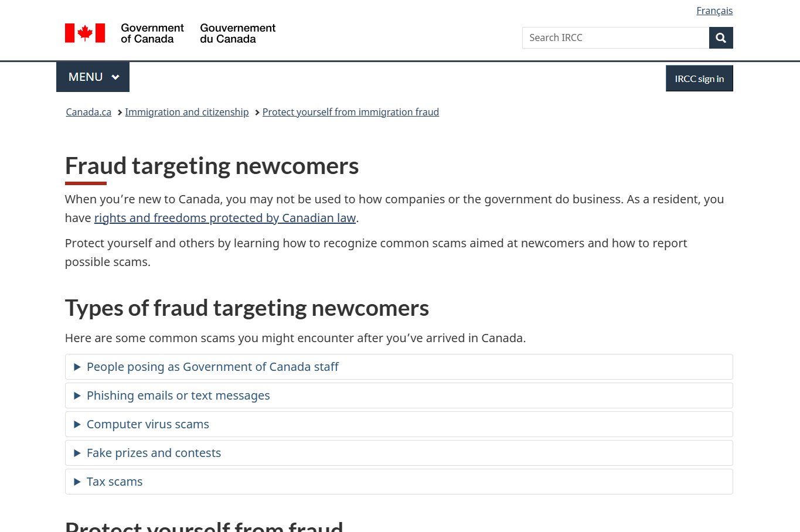This screenshot has width=800, height=532.
Task: Expand the Computer virus scams section
Action: click(148, 425)
